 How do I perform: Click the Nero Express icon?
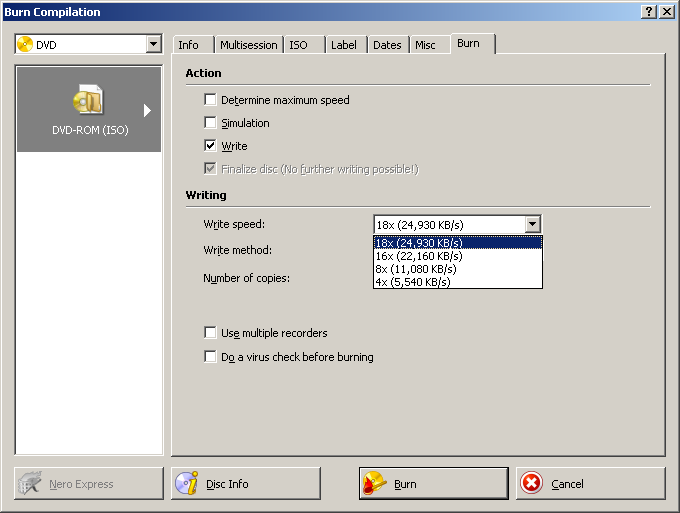point(30,484)
